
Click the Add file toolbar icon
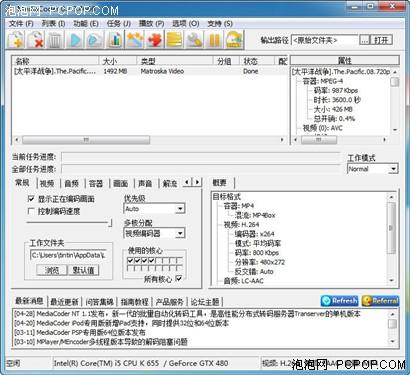coord(15,40)
